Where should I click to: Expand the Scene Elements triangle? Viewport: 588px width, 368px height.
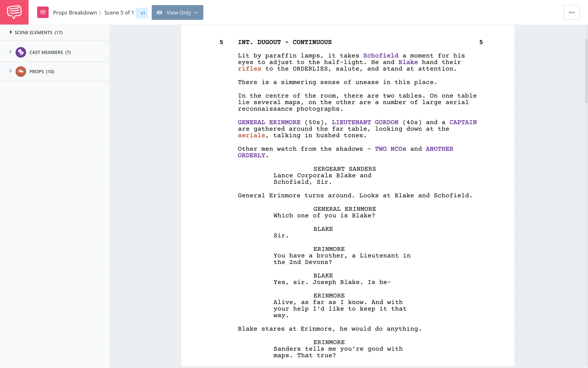(11, 32)
